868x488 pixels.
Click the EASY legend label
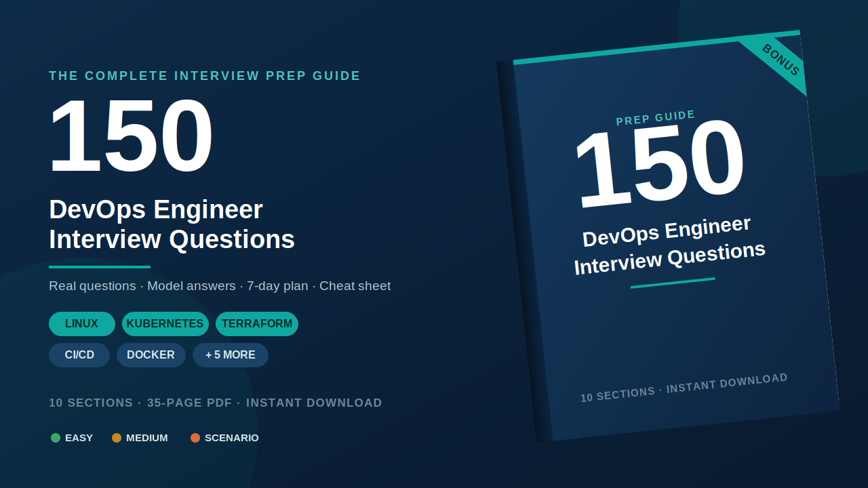click(x=79, y=438)
